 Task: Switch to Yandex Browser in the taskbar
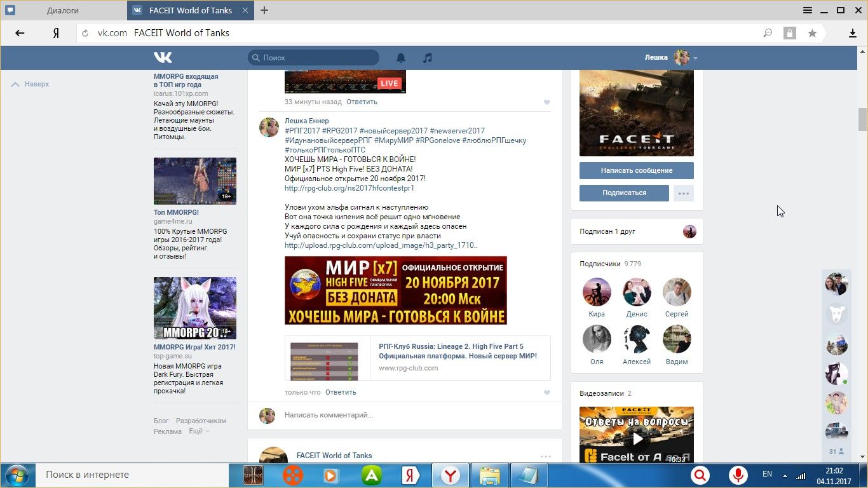(x=451, y=475)
